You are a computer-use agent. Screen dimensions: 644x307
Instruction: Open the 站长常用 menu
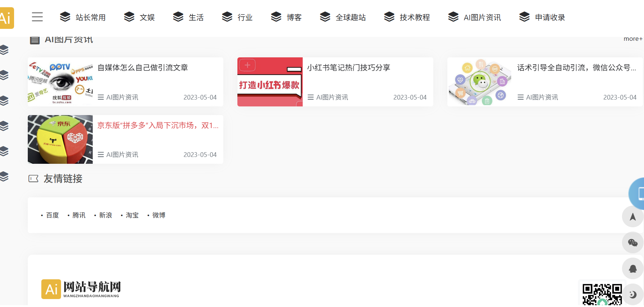[83, 17]
